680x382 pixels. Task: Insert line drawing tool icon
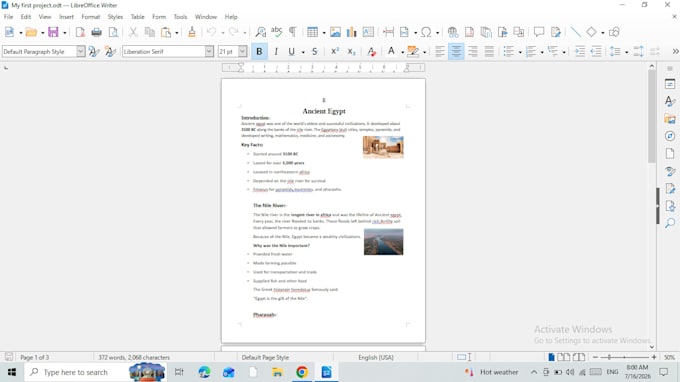click(575, 32)
